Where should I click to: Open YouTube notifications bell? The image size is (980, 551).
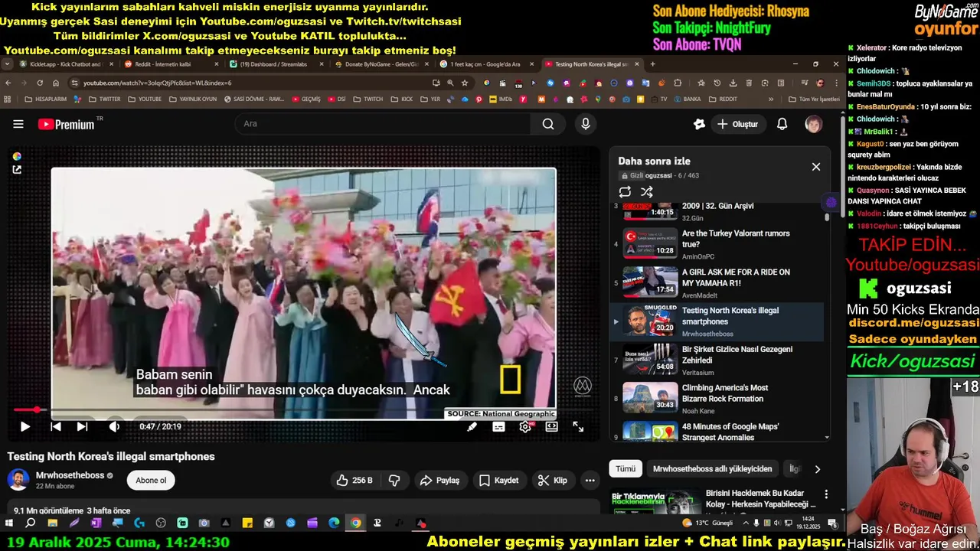pyautogui.click(x=782, y=124)
